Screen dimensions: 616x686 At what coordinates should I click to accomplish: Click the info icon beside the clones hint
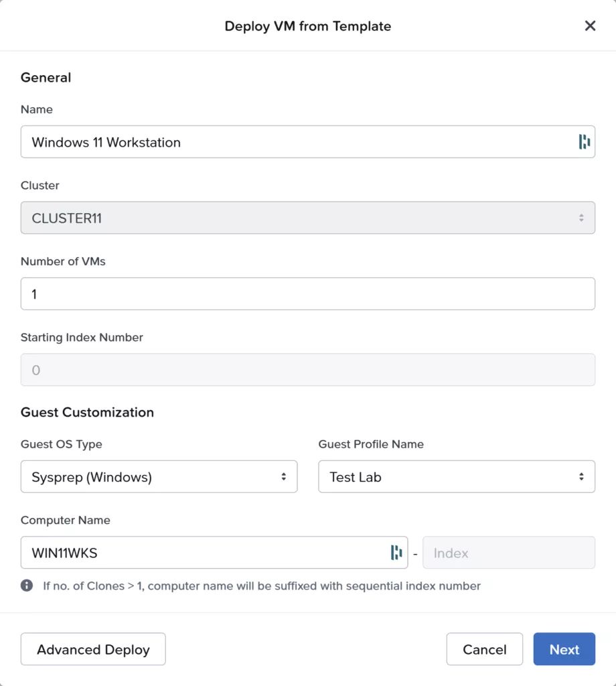[27, 586]
